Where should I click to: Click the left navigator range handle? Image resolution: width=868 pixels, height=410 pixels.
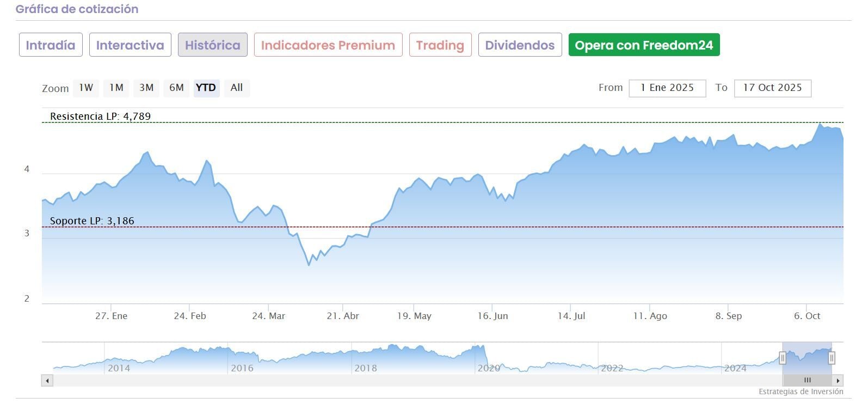[x=783, y=358]
